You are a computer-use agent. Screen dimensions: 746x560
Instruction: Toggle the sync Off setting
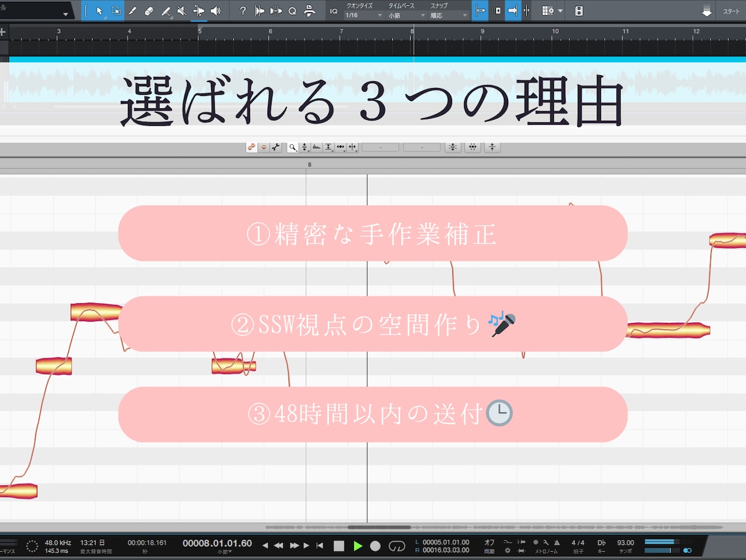[x=489, y=542]
